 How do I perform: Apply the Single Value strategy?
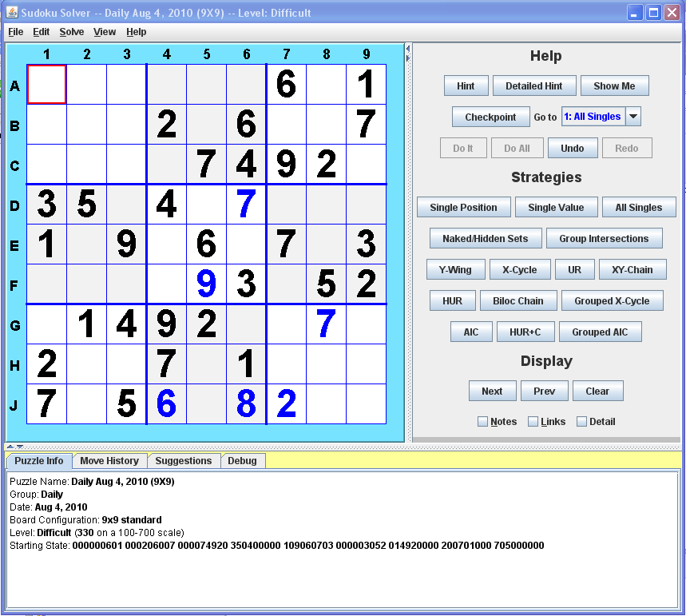556,207
